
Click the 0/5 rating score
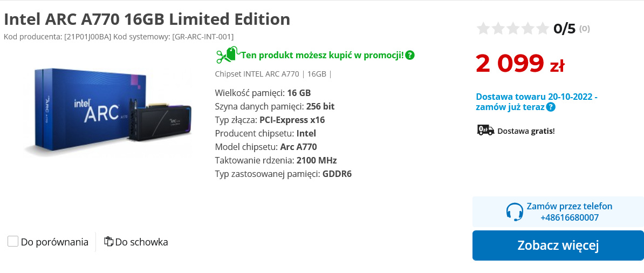[x=564, y=29]
